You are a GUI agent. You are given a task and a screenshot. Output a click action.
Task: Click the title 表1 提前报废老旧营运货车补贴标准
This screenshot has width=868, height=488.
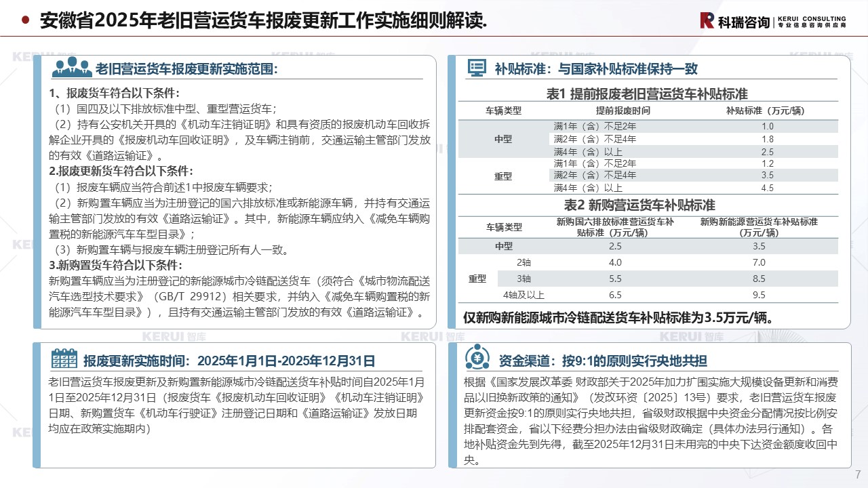(x=647, y=94)
